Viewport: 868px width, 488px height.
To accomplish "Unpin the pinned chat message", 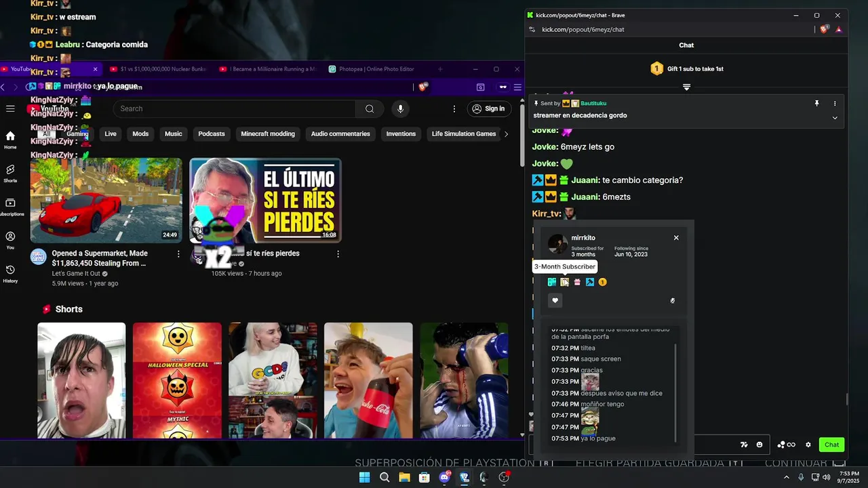I will pyautogui.click(x=816, y=103).
